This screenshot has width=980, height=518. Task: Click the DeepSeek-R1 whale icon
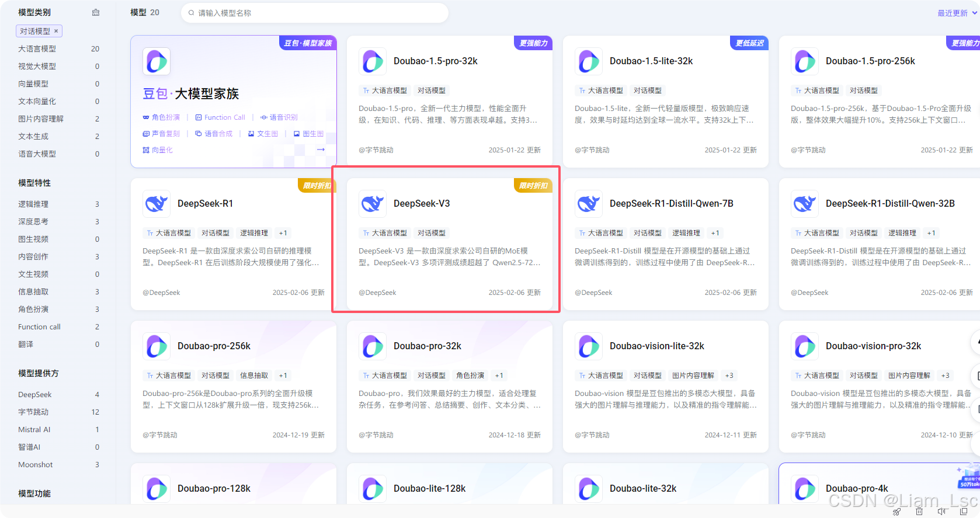[157, 204]
